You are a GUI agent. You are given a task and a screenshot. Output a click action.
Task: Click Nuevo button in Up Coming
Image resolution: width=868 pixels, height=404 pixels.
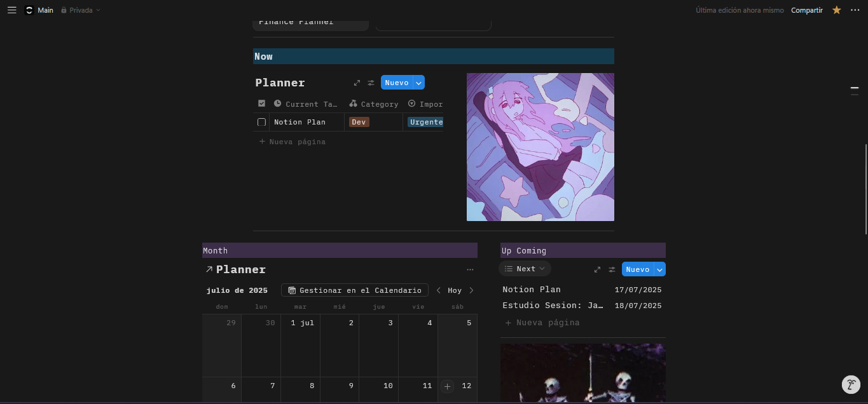638,269
